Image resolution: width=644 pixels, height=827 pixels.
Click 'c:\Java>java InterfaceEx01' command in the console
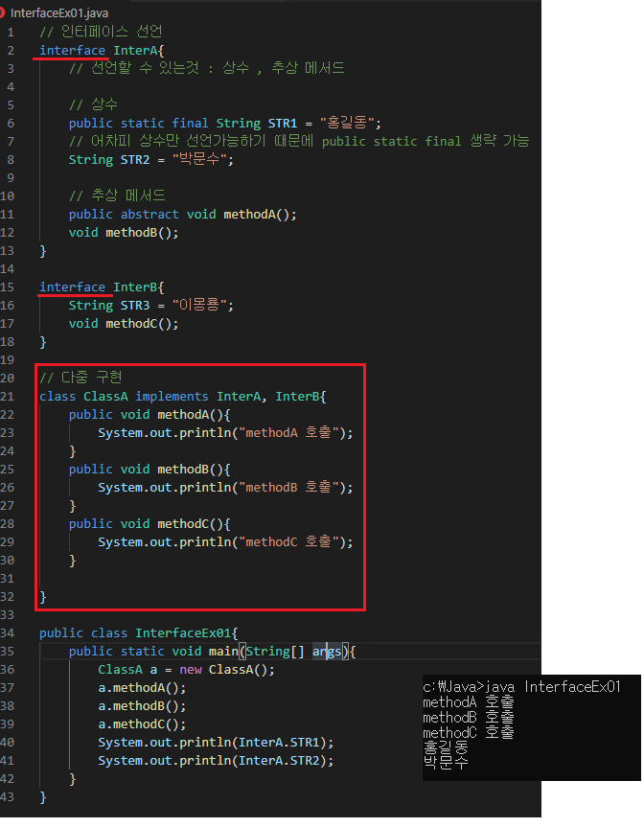521,687
